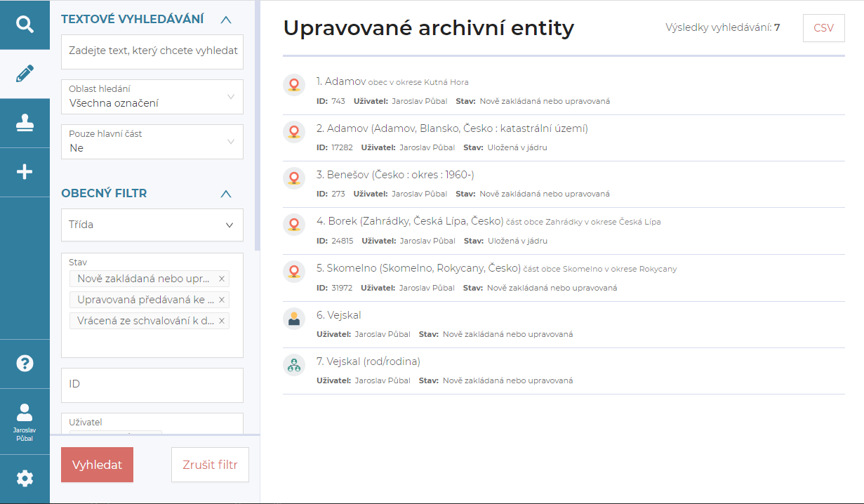The width and height of the screenshot is (864, 504).
Task: Open the stamp approval sidebar icon
Action: [x=25, y=123]
